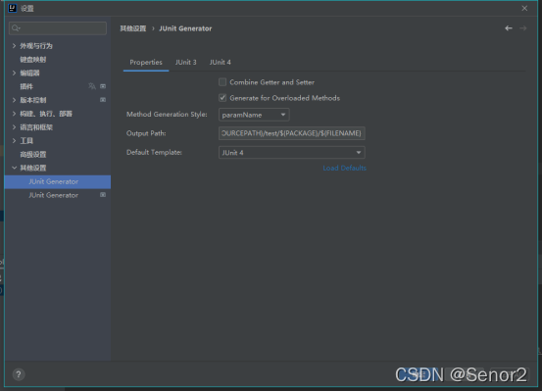Viewport: 542px width, 392px height.
Task: Open help with the question mark button
Action: (x=19, y=374)
